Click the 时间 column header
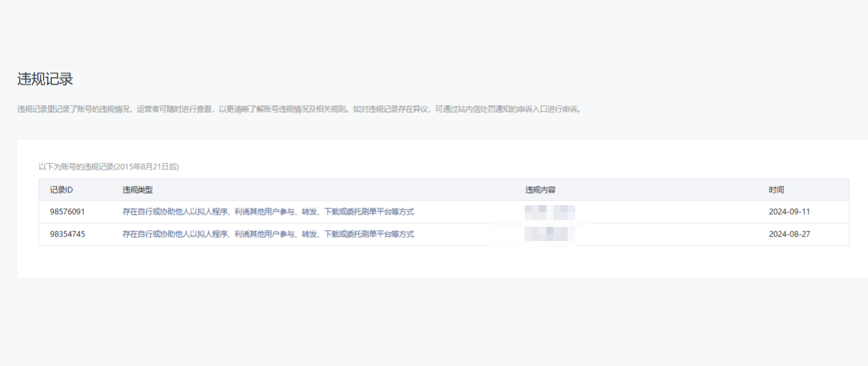Image resolution: width=868 pixels, height=366 pixels. pos(776,190)
